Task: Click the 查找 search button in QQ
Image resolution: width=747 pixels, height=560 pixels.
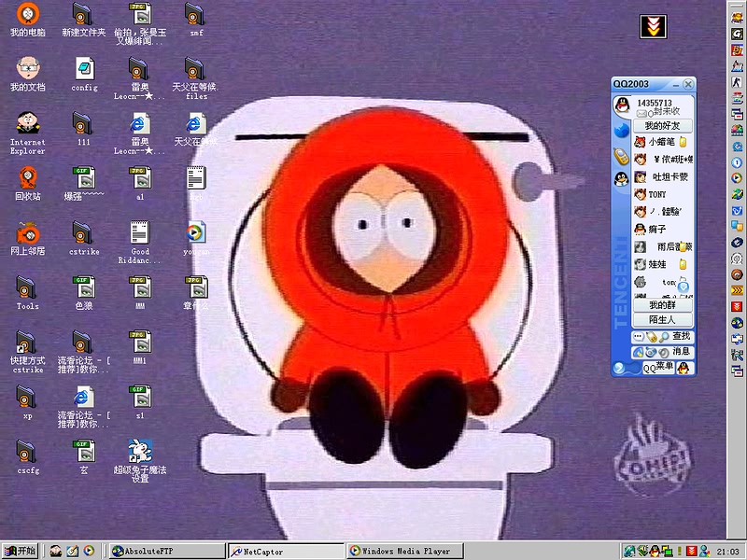Action: 681,336
